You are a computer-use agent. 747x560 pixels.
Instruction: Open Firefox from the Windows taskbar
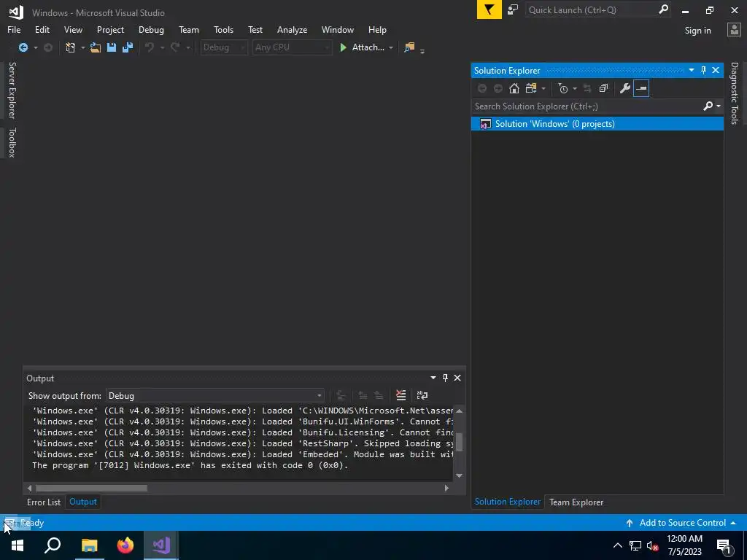coord(125,545)
